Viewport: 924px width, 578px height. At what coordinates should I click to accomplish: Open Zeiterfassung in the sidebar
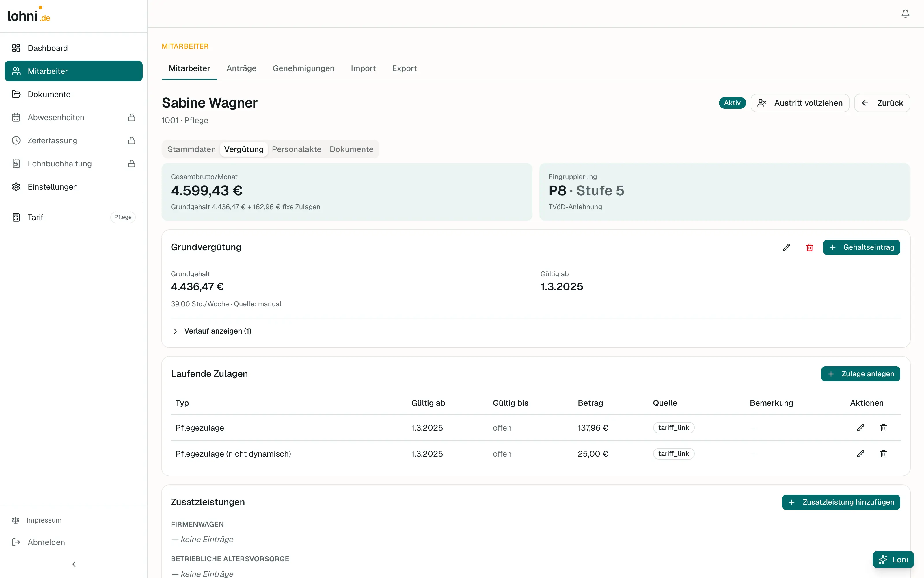point(73,141)
